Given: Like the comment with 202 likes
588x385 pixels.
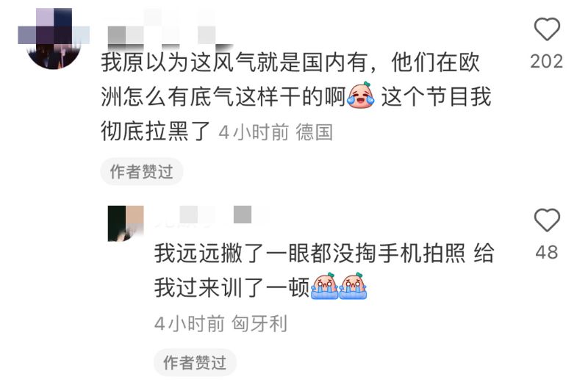Looking at the screenshot, I should pyautogui.click(x=547, y=29).
